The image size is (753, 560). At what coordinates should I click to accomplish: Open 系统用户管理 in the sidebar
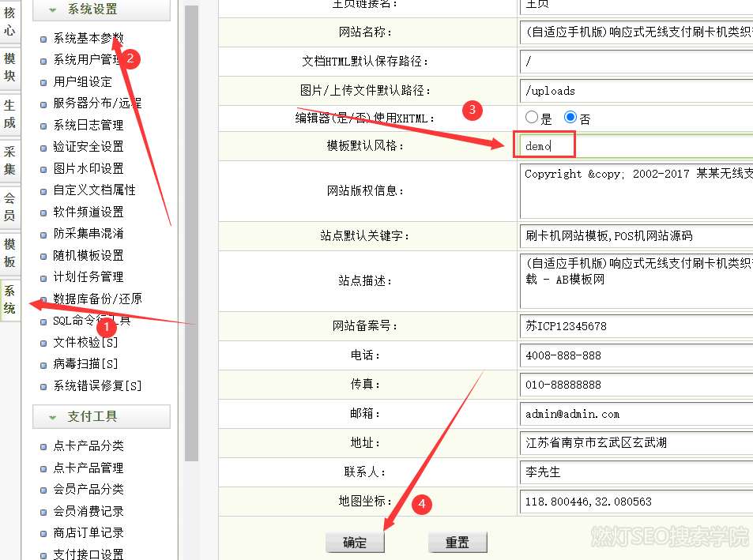(x=85, y=60)
